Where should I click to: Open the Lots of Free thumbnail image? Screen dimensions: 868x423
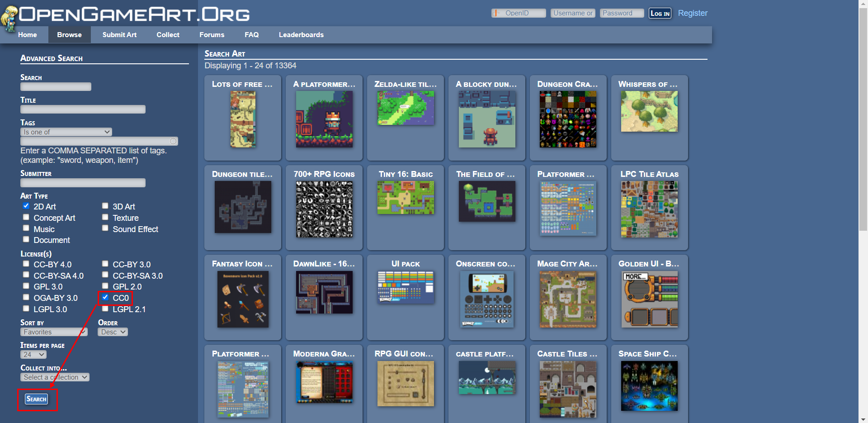(x=243, y=119)
